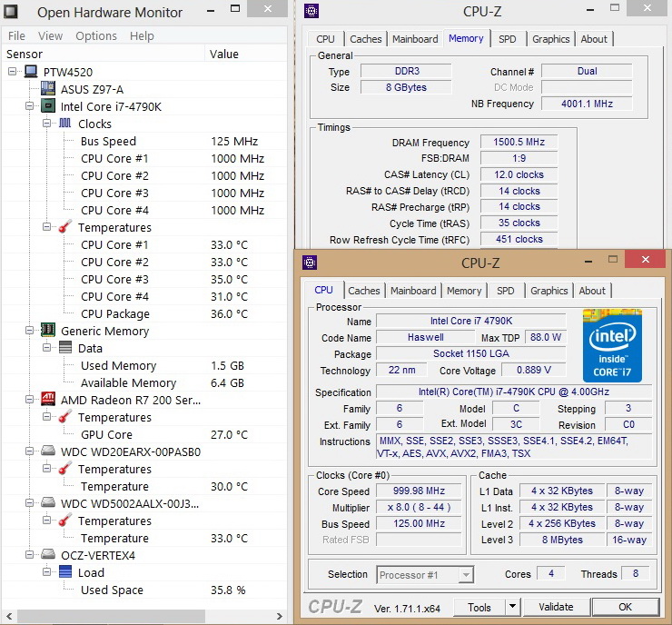Open Caches tab in front CPU-Z window
Screen dimensions: 672x625
point(364,291)
